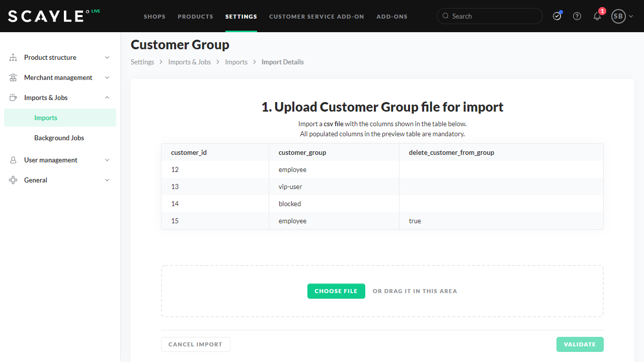This screenshot has width=644, height=362.
Task: Click the SB user avatar
Action: (618, 16)
